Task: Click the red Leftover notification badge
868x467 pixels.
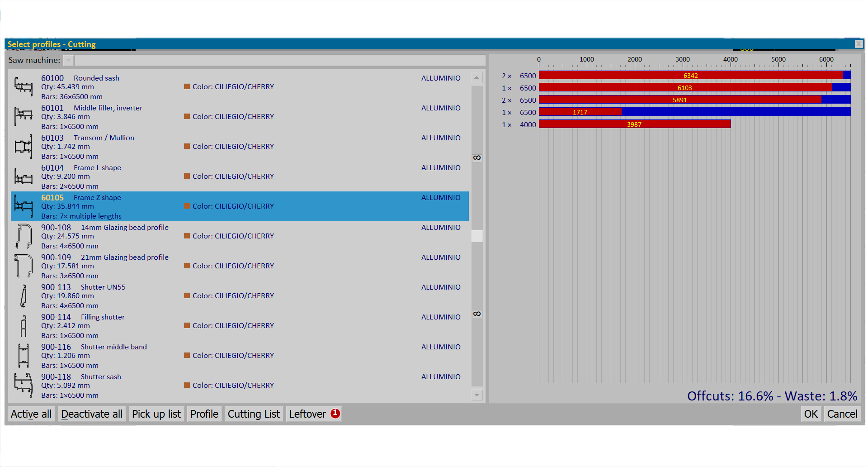Action: pyautogui.click(x=335, y=413)
